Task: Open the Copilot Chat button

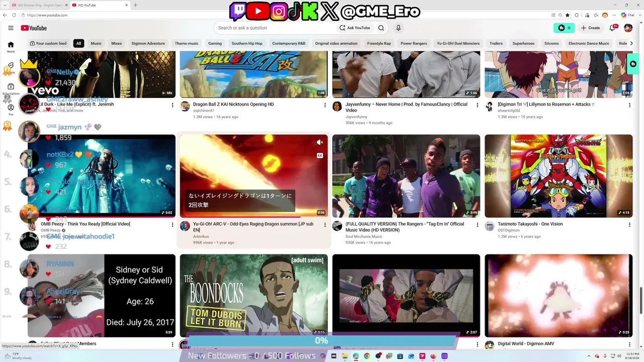Action: tap(627, 15)
